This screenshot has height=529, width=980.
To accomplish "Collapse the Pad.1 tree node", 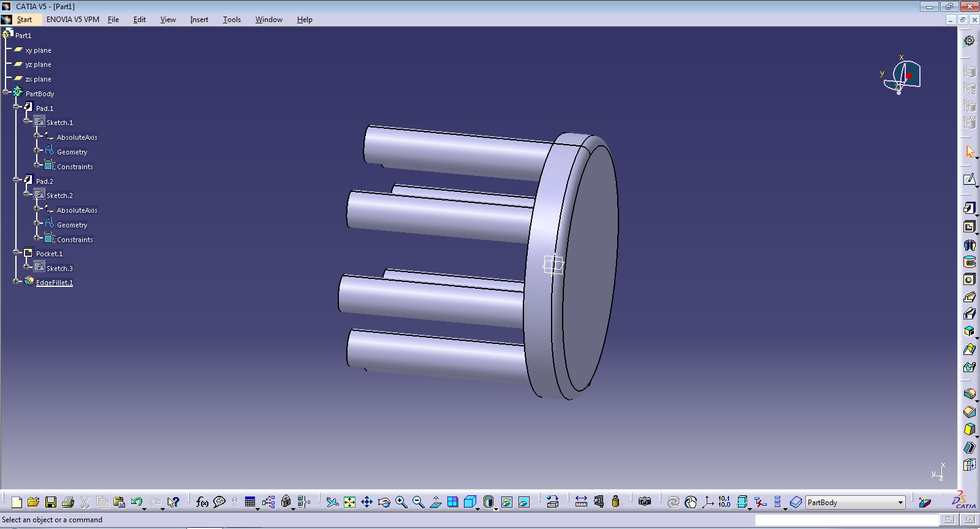I will click(x=17, y=107).
